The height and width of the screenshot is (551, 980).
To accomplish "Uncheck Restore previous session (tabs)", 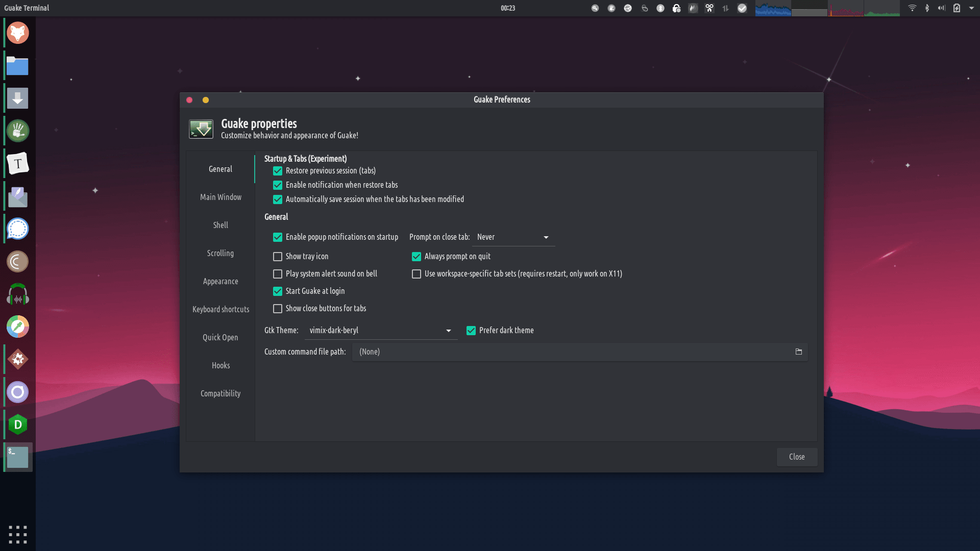I will point(278,171).
